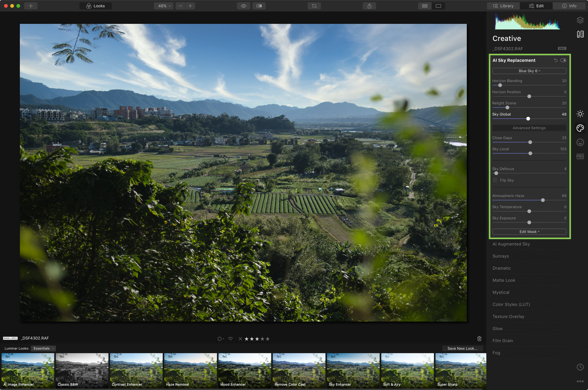Select the Essentials tools sun icon
The image size is (588, 390).
tap(580, 114)
